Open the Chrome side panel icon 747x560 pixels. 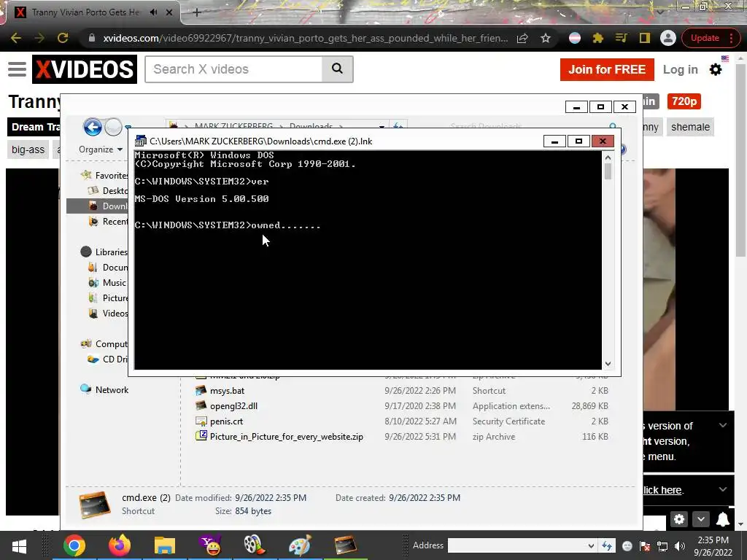(645, 38)
